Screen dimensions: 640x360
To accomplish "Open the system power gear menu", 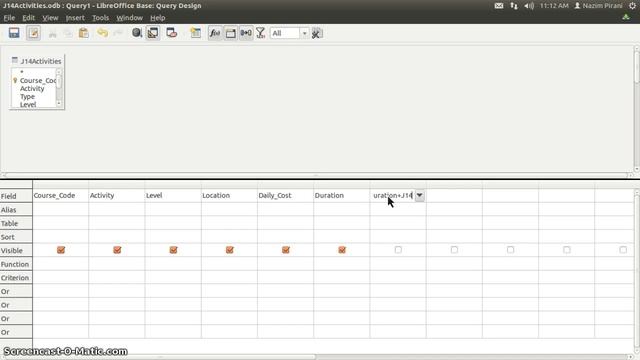I will pos(633,6).
